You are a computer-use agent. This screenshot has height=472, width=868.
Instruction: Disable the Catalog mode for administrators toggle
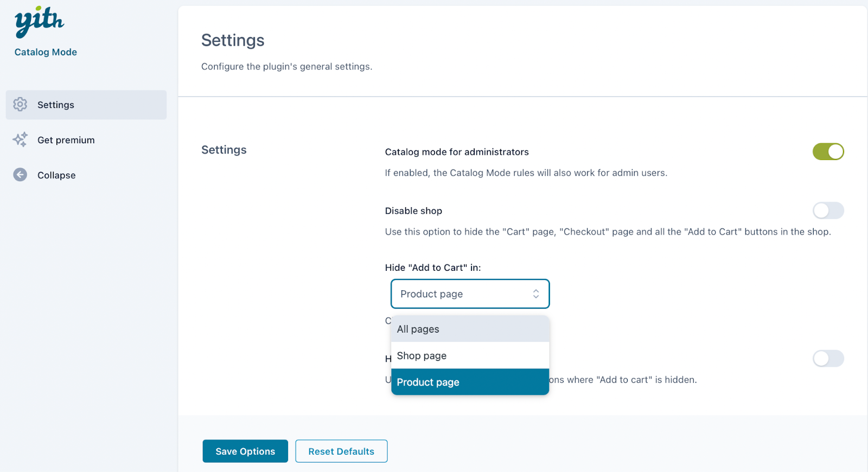coord(828,151)
